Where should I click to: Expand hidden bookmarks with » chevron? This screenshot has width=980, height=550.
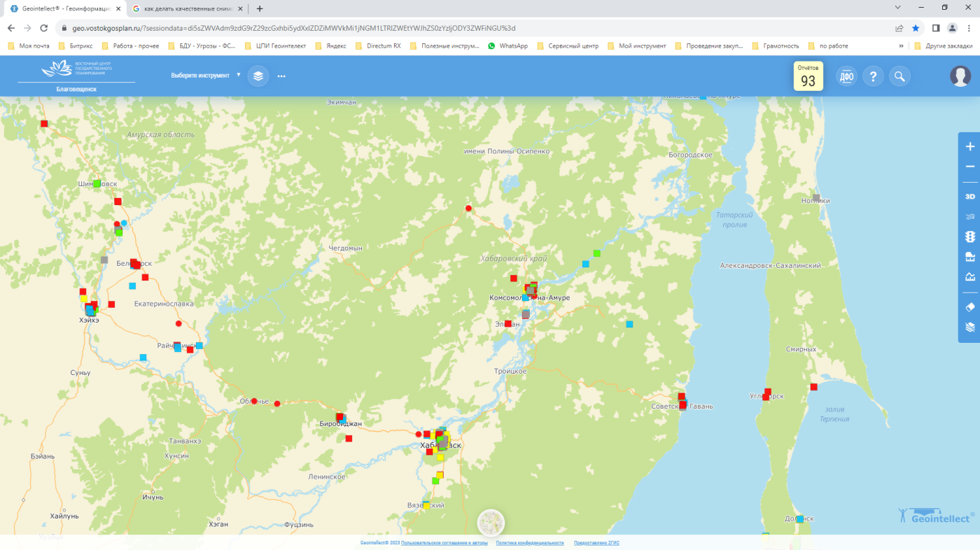coord(901,45)
